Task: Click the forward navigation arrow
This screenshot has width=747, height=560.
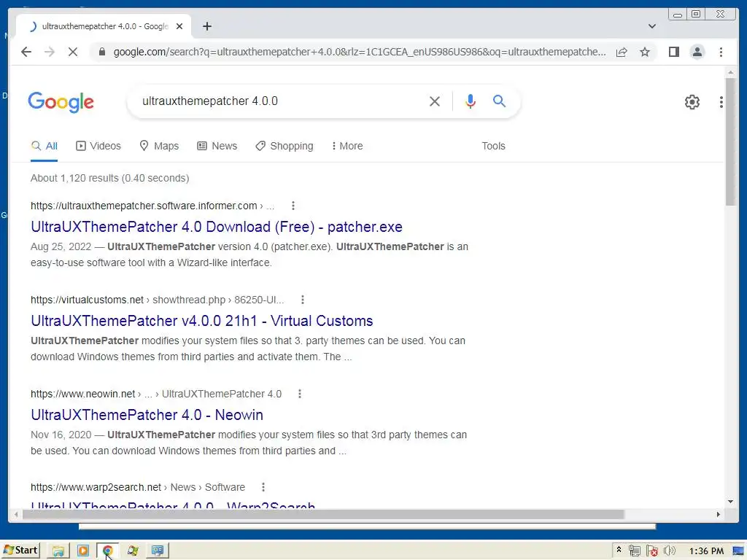Action: coord(50,52)
